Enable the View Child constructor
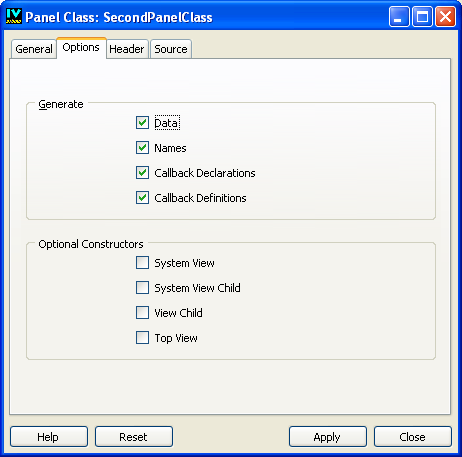The image size is (462, 457). [142, 313]
